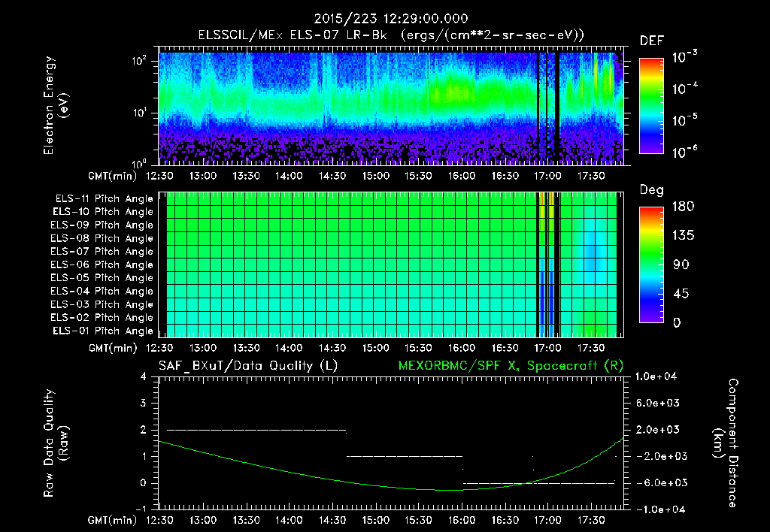Viewport: 770px width, 532px height.
Task: Click the ELS-09 Pitch Angle row label
Action: tap(102, 225)
